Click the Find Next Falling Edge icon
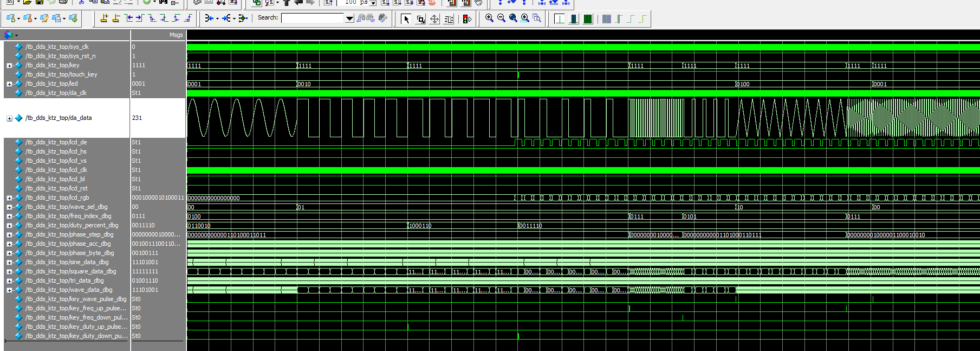Screen dimensions: 980x351 (x=164, y=18)
